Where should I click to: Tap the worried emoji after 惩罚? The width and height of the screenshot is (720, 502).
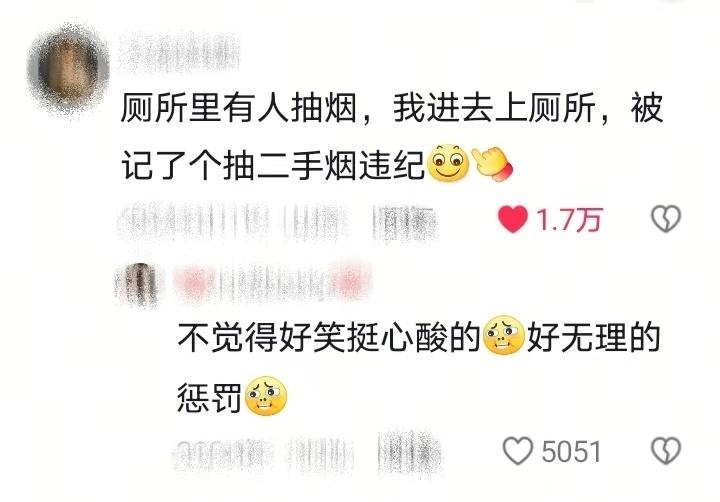(x=266, y=396)
